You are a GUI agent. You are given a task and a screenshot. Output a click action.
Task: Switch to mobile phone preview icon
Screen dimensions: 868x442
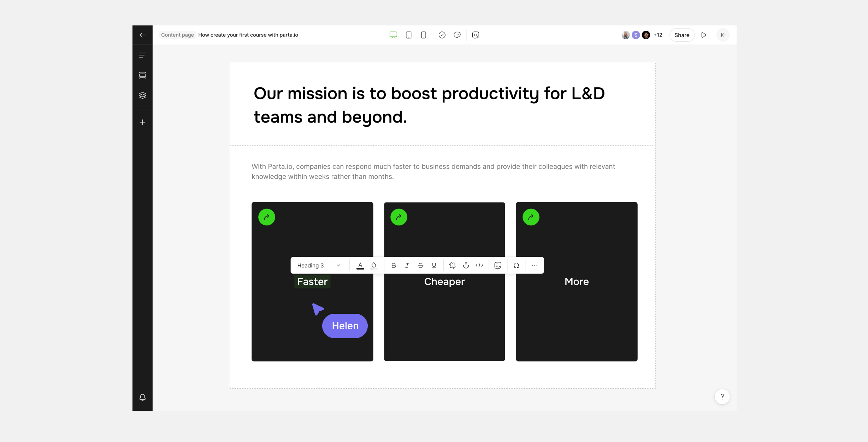(424, 35)
